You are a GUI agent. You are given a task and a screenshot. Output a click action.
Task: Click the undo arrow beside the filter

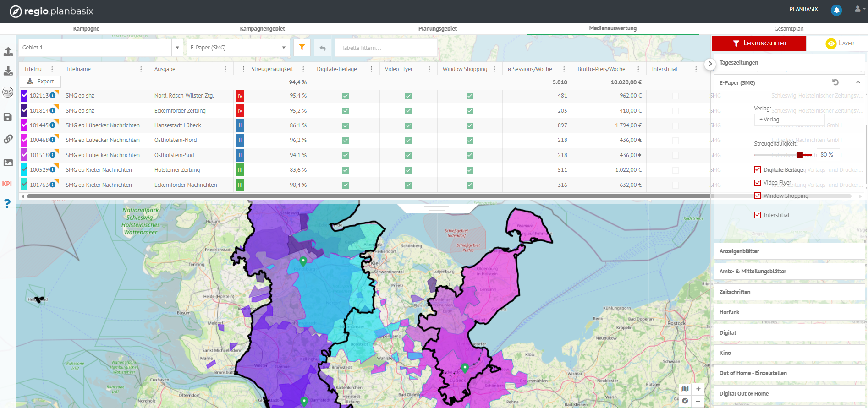[x=323, y=48]
